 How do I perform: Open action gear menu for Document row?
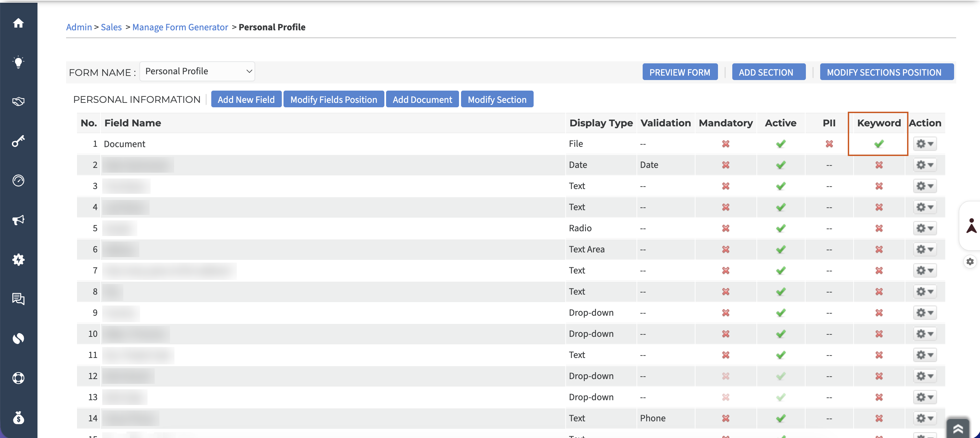tap(925, 144)
